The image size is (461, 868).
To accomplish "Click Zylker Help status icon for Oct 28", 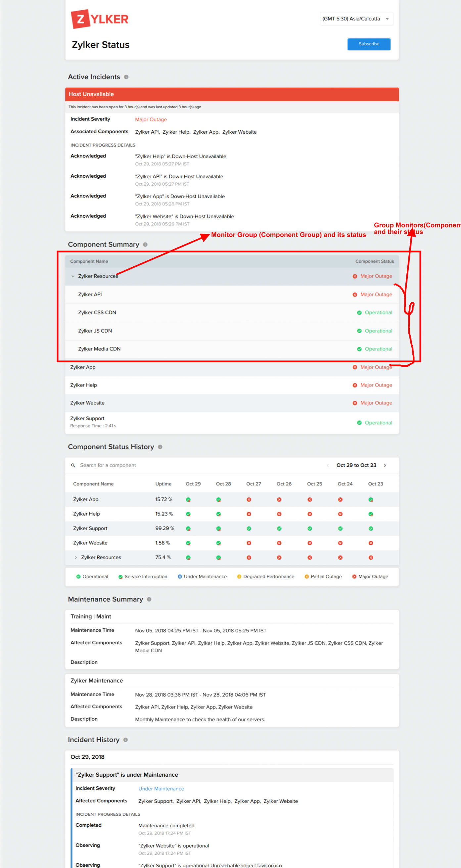I will click(218, 514).
